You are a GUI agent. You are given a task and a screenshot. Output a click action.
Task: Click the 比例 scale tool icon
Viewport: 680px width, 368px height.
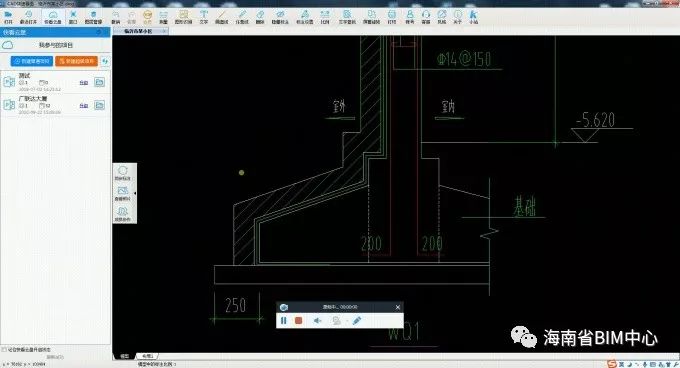pos(325,17)
